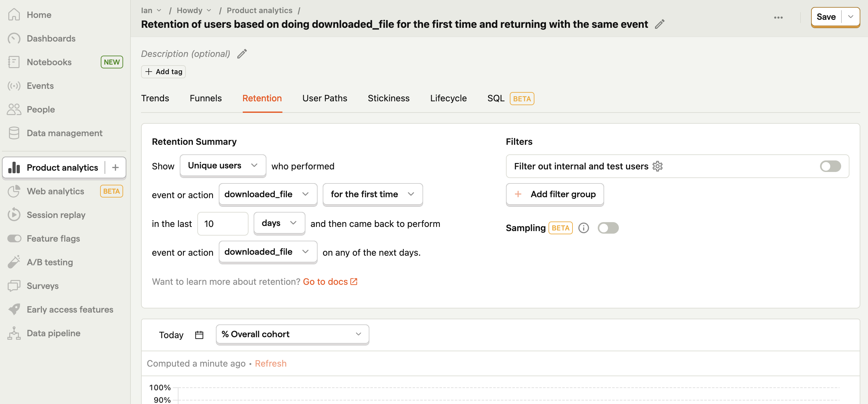Click the Home sidebar icon
Screen dimensions: 868x404
click(x=14, y=14)
